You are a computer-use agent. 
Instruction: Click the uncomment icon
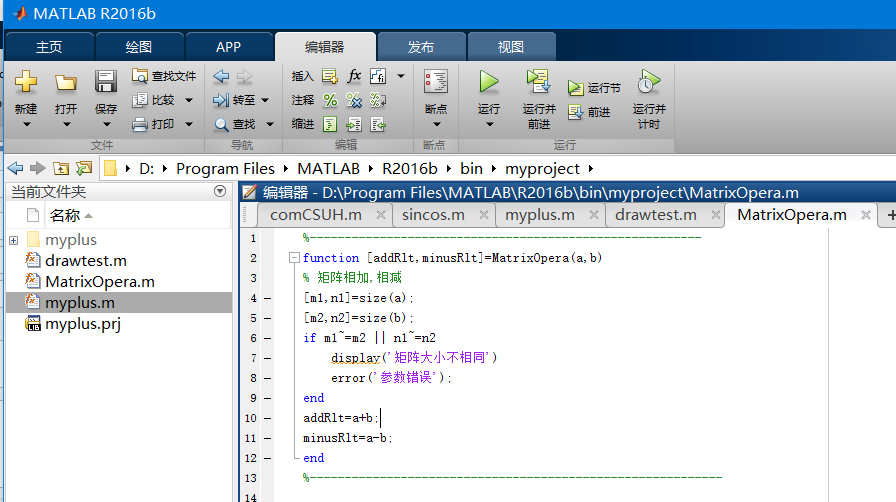[354, 100]
